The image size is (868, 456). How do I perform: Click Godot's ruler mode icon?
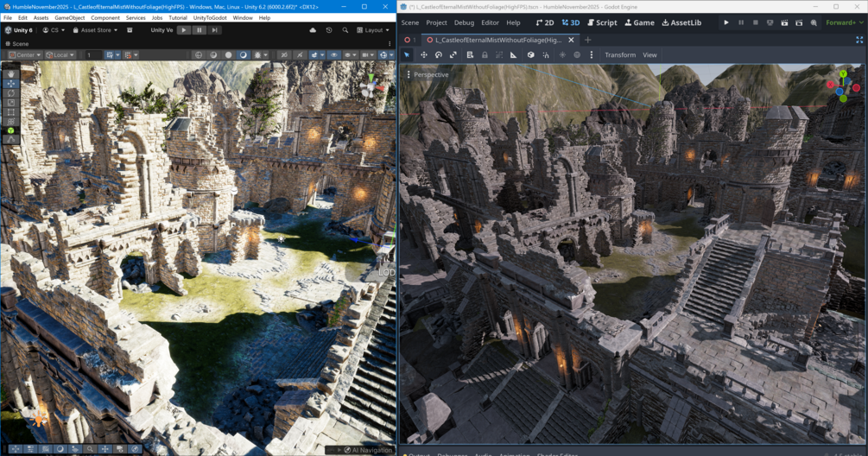coord(514,54)
